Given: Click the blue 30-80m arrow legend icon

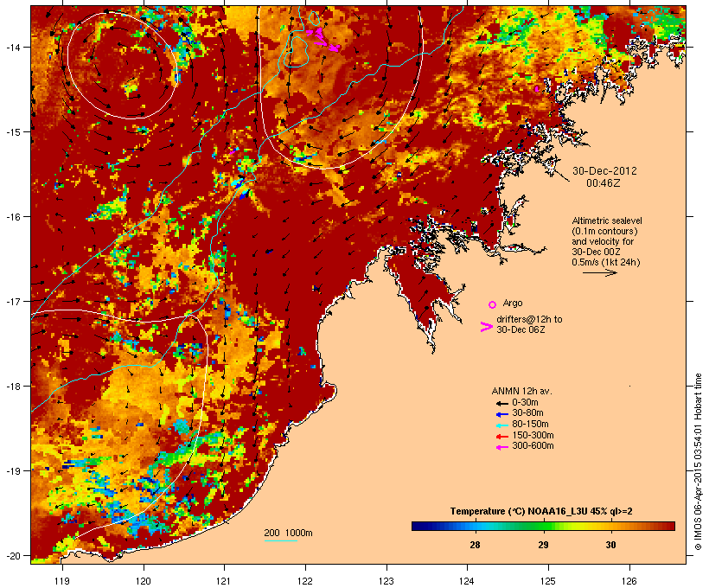Looking at the screenshot, I should point(502,414).
